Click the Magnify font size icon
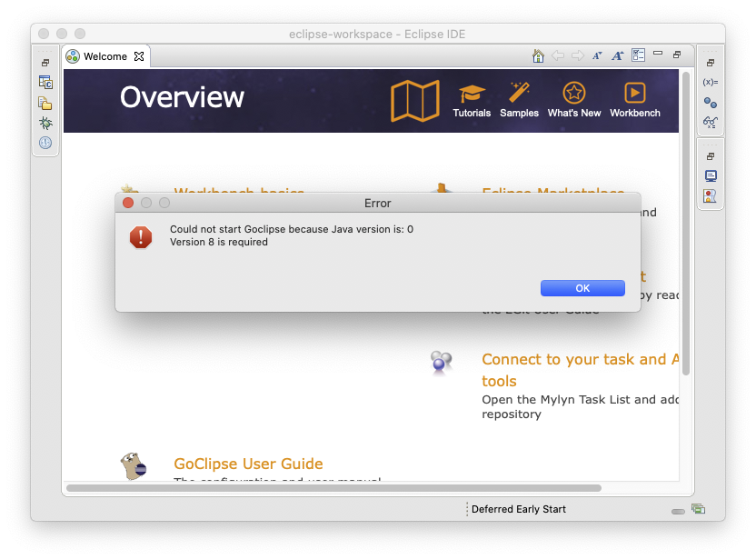 pyautogui.click(x=618, y=55)
